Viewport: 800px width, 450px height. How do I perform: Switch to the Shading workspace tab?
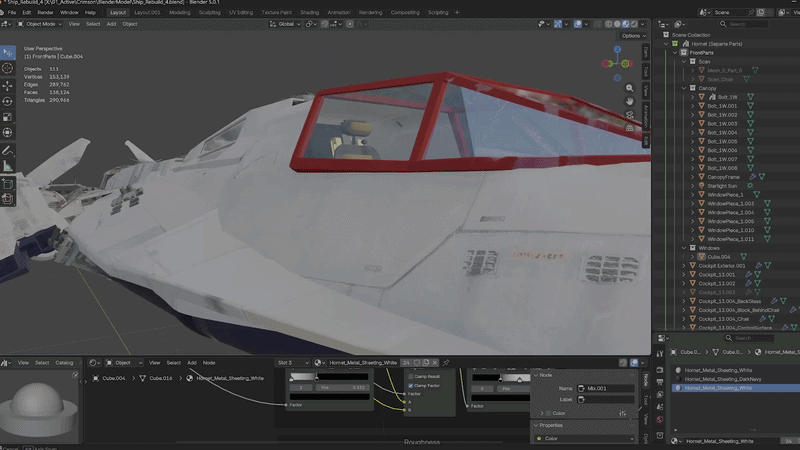310,12
